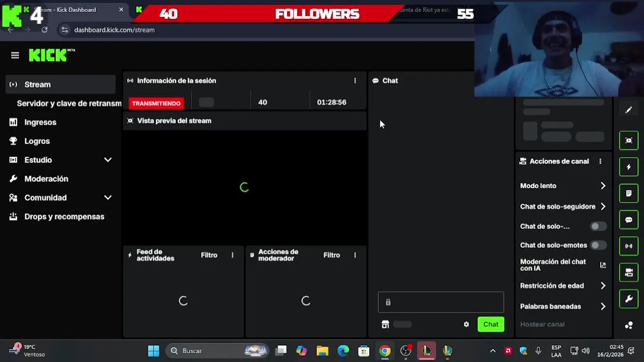Open Chat de solo-seguidores settings arrow
The image size is (644, 362).
(x=603, y=207)
